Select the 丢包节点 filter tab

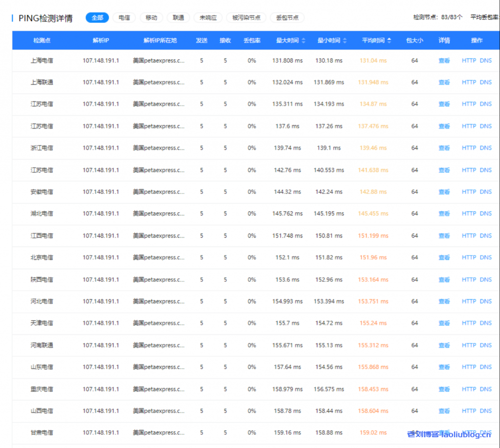click(287, 18)
